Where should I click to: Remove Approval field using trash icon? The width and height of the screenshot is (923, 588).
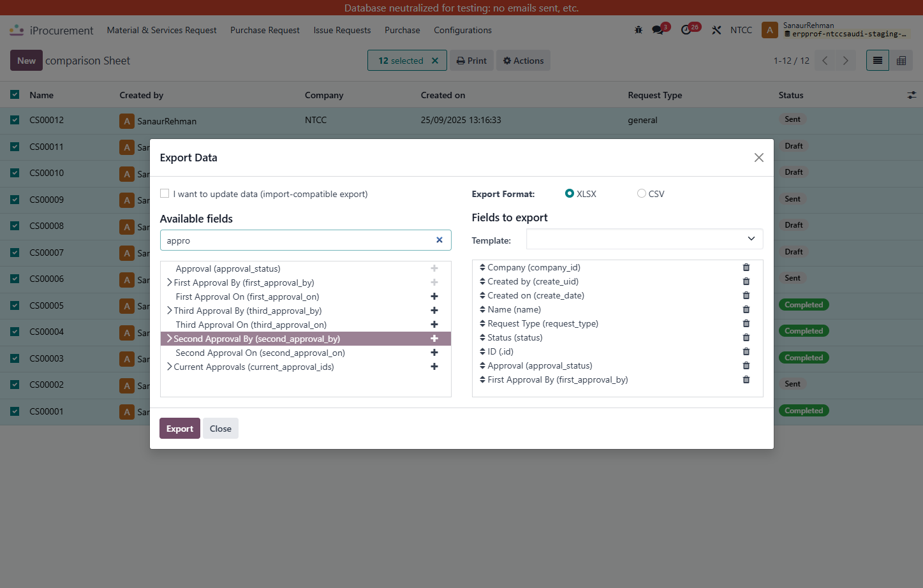click(746, 365)
